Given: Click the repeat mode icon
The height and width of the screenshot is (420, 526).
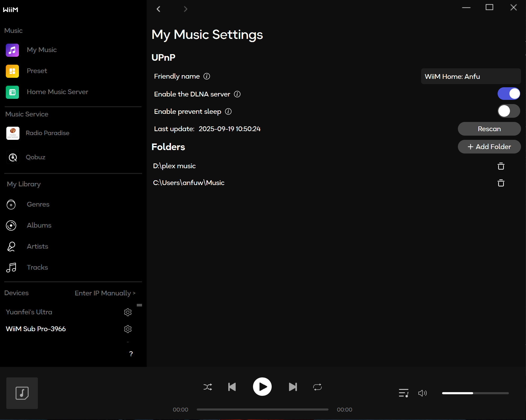Looking at the screenshot, I should tap(317, 387).
